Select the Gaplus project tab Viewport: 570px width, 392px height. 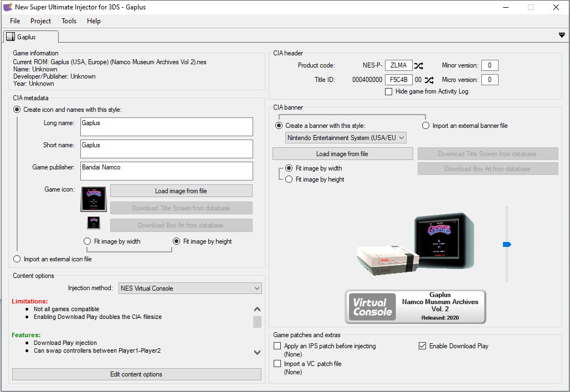pos(31,37)
